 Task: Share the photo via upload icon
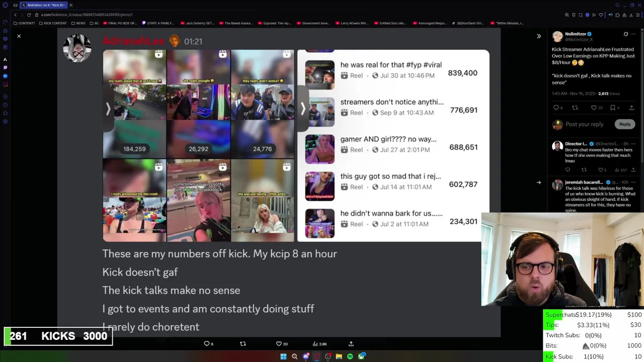(351, 344)
